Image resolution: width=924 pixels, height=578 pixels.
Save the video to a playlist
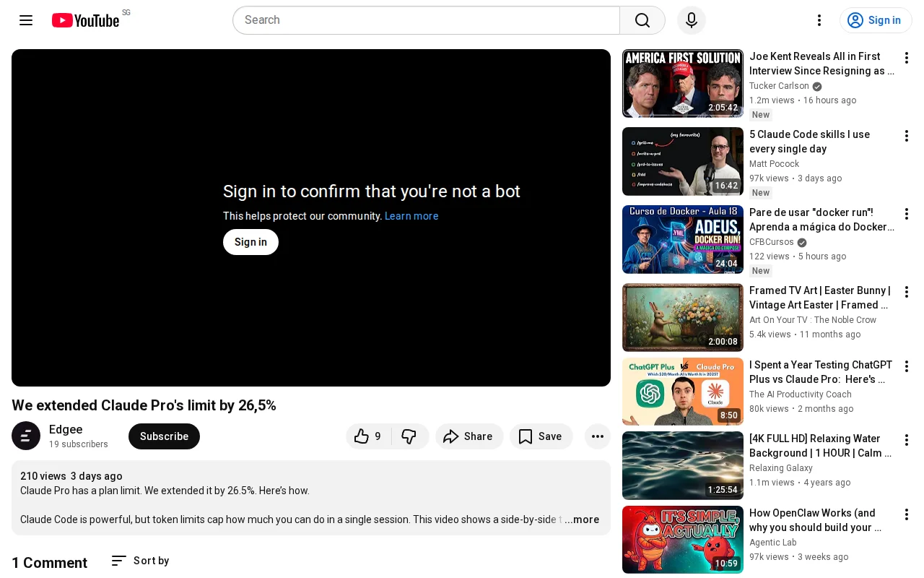click(x=541, y=436)
